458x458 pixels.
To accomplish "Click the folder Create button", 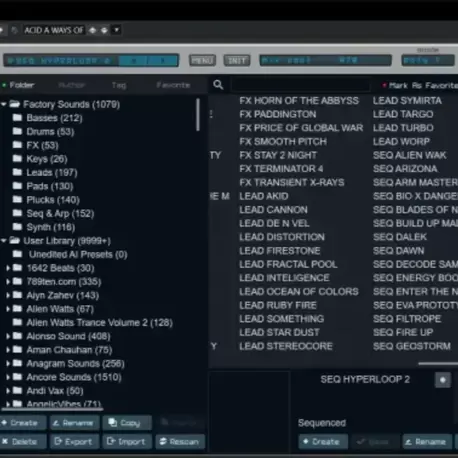I will (23, 423).
